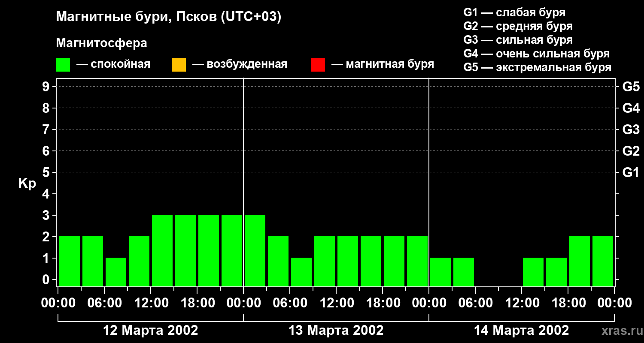This screenshot has width=644, height=343.
Task: Click the Kp 3 bar on 13 March
Action: [255, 250]
